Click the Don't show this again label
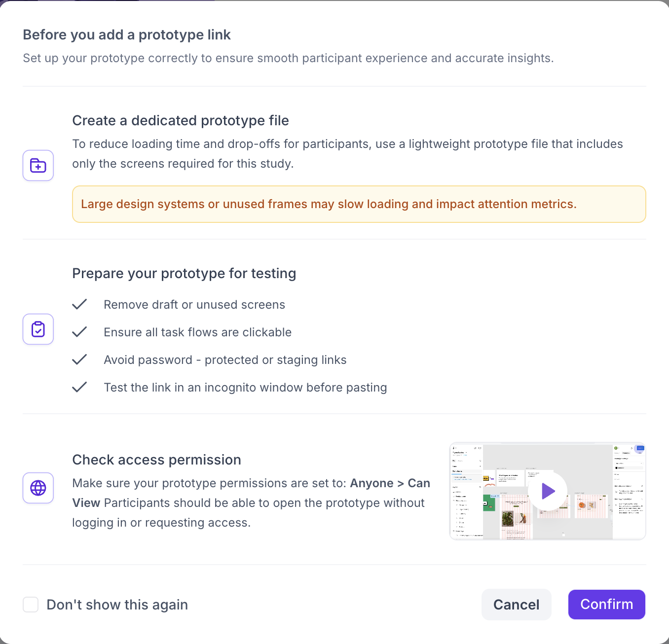669x644 pixels. [117, 605]
